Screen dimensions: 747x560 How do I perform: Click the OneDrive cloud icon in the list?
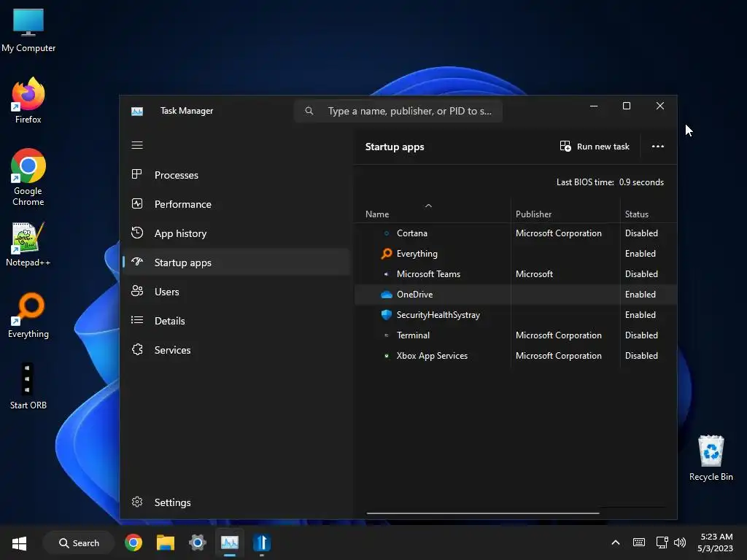(x=387, y=295)
